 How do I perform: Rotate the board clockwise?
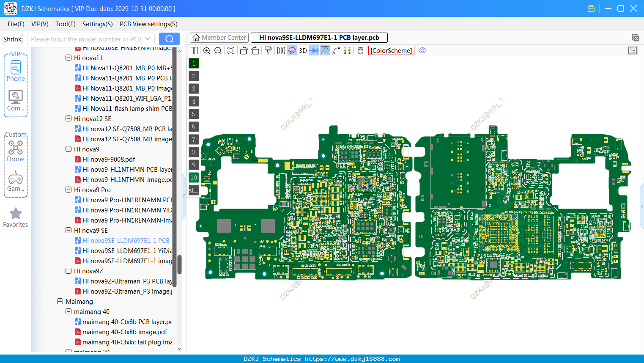(255, 51)
